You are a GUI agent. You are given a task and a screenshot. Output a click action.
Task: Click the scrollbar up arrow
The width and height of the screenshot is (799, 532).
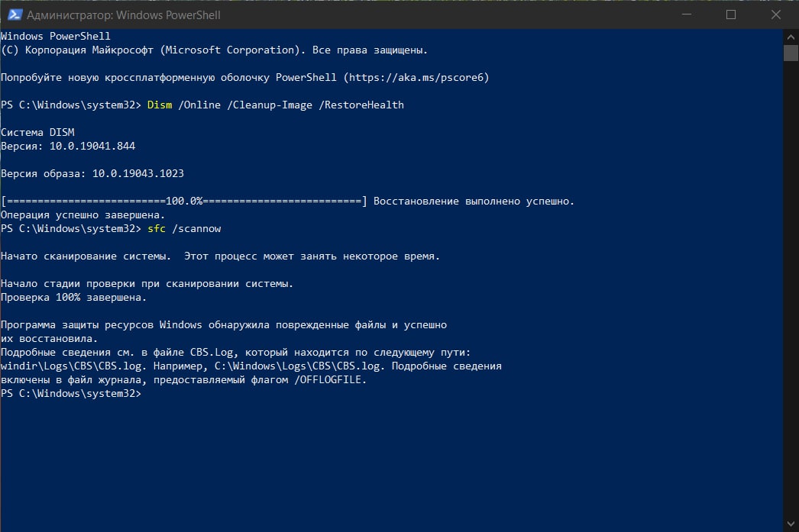pos(791,37)
